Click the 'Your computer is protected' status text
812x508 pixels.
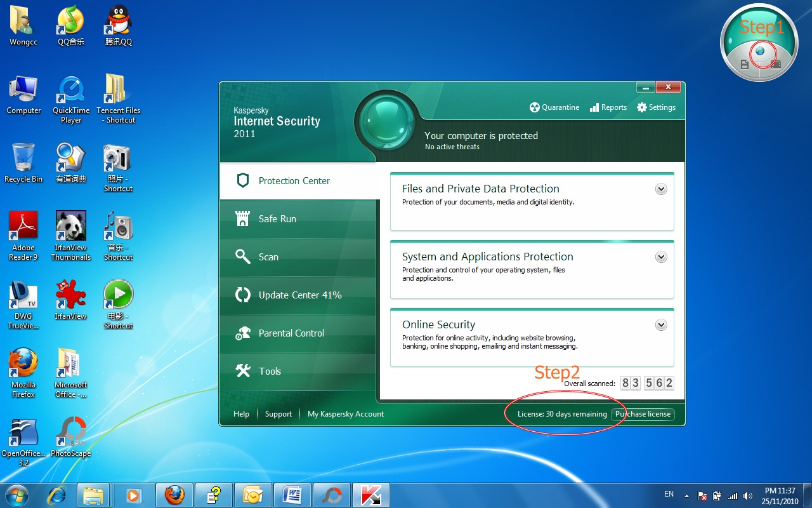(481, 136)
